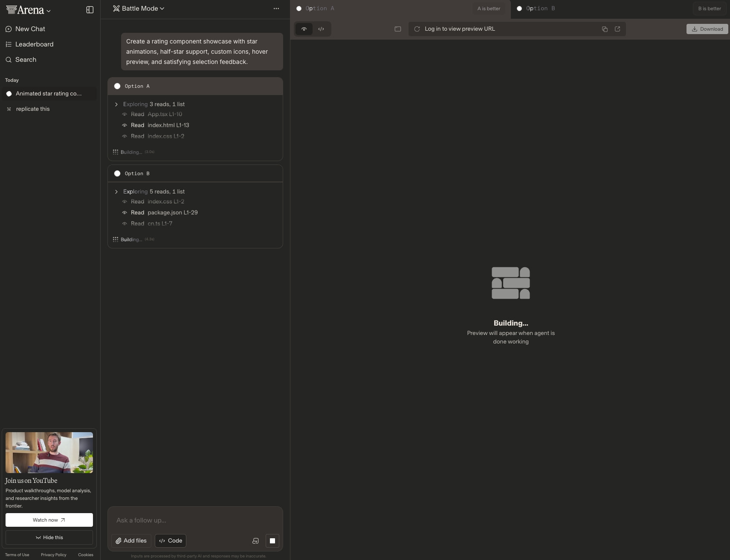730x560 pixels.
Task: Click the stop generation square button
Action: pyautogui.click(x=272, y=541)
